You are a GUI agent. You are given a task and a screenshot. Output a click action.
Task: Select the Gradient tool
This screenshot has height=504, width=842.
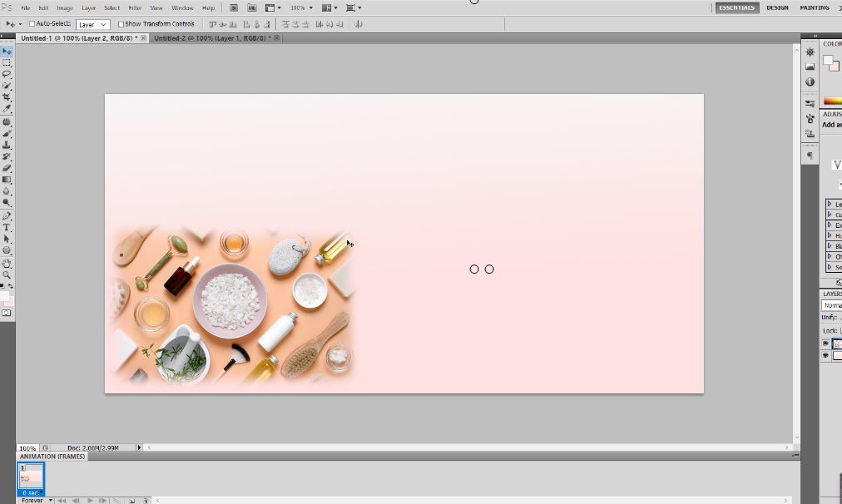click(7, 180)
